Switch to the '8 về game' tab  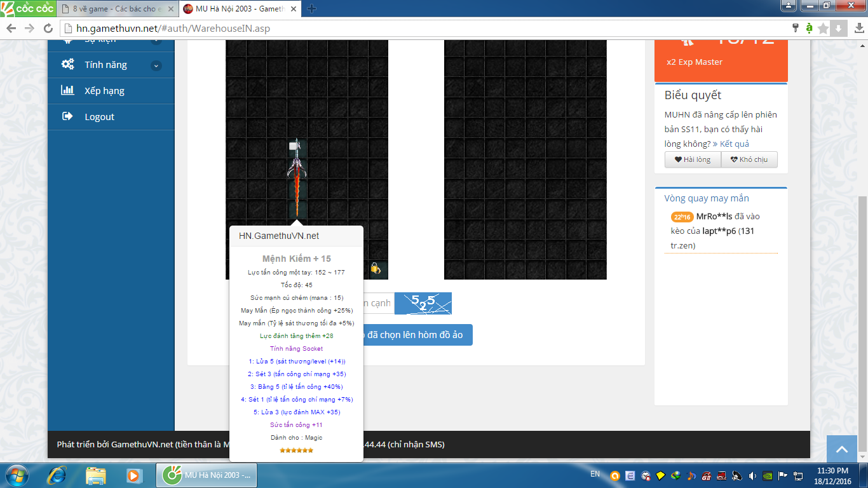pyautogui.click(x=118, y=9)
